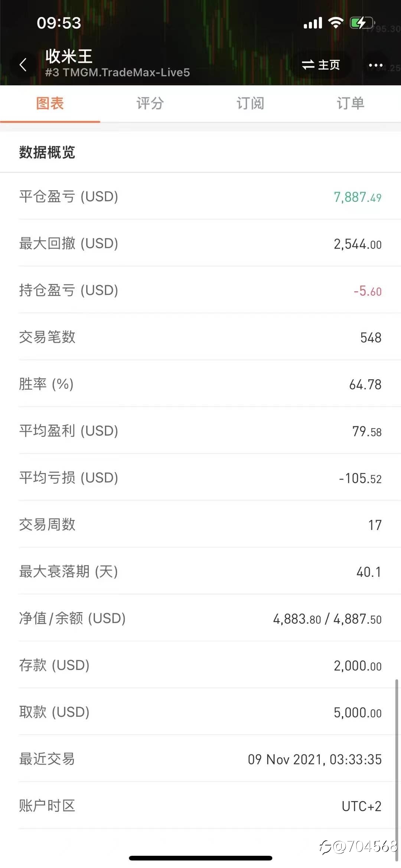Tap the 数据概览 section header
The image size is (401, 868).
47,152
